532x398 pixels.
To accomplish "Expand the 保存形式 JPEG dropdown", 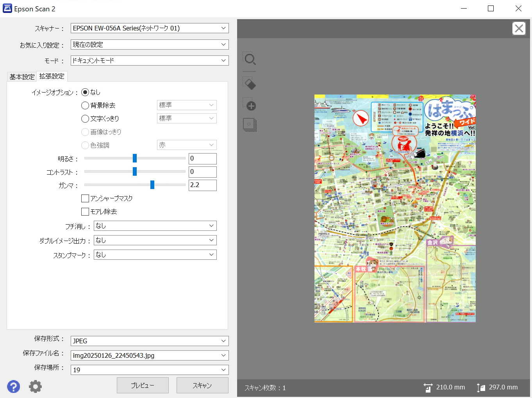I will click(150, 341).
